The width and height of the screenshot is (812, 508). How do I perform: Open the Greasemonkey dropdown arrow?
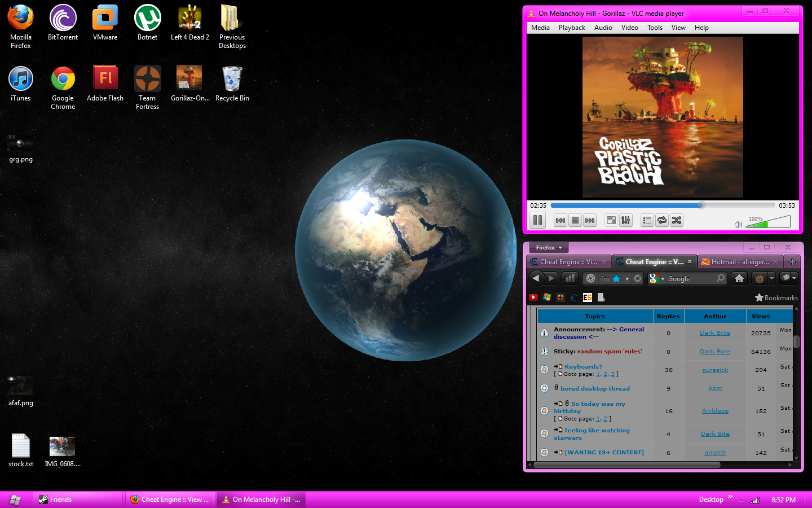[x=771, y=278]
